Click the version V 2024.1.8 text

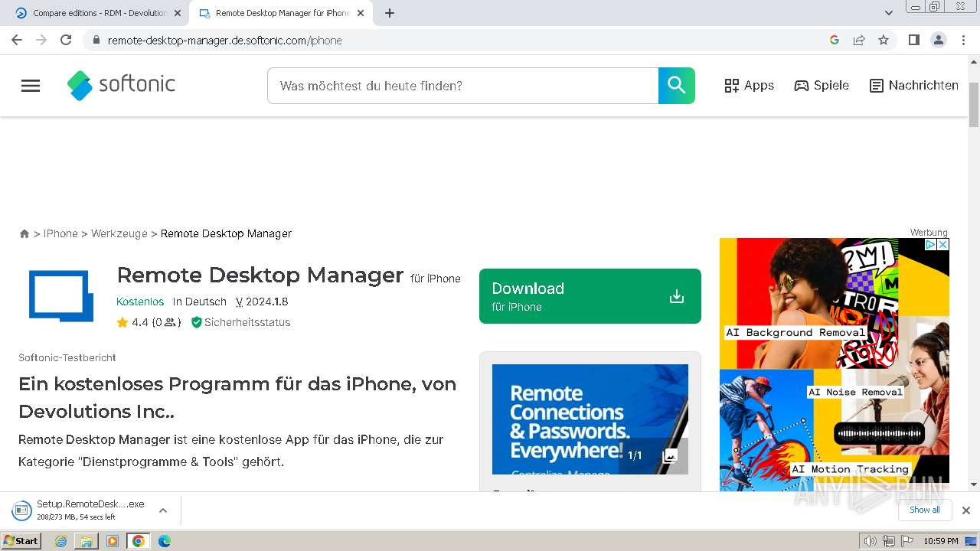coord(262,302)
